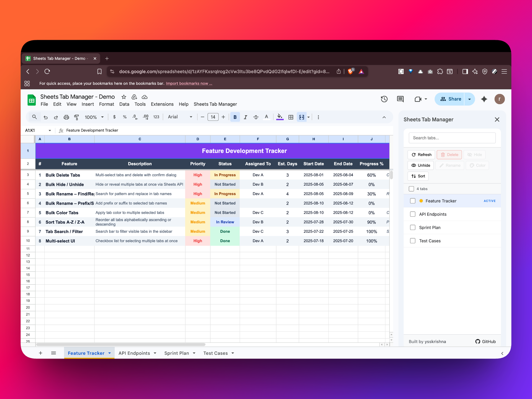
Task: Click the Search tabs input field
Action: click(452, 138)
